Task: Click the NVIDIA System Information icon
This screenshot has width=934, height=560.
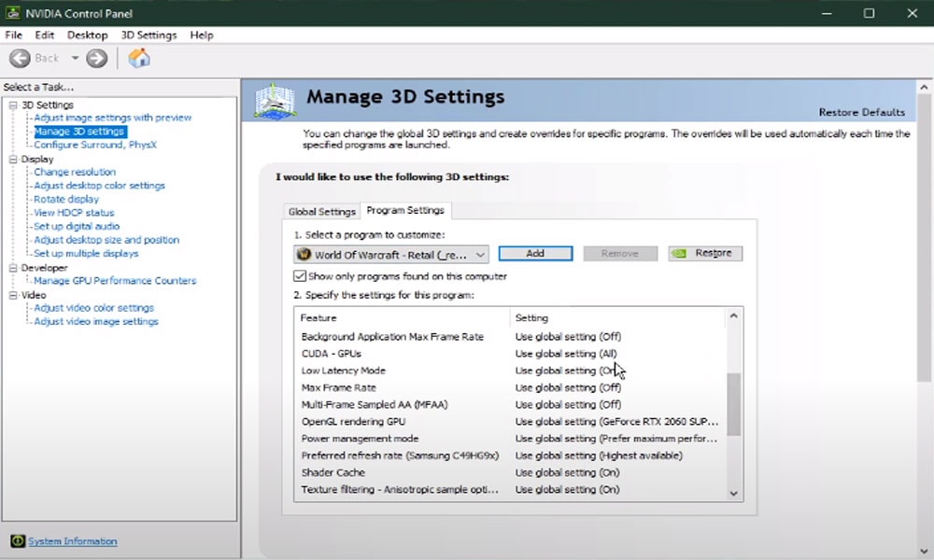Action: coord(18,541)
